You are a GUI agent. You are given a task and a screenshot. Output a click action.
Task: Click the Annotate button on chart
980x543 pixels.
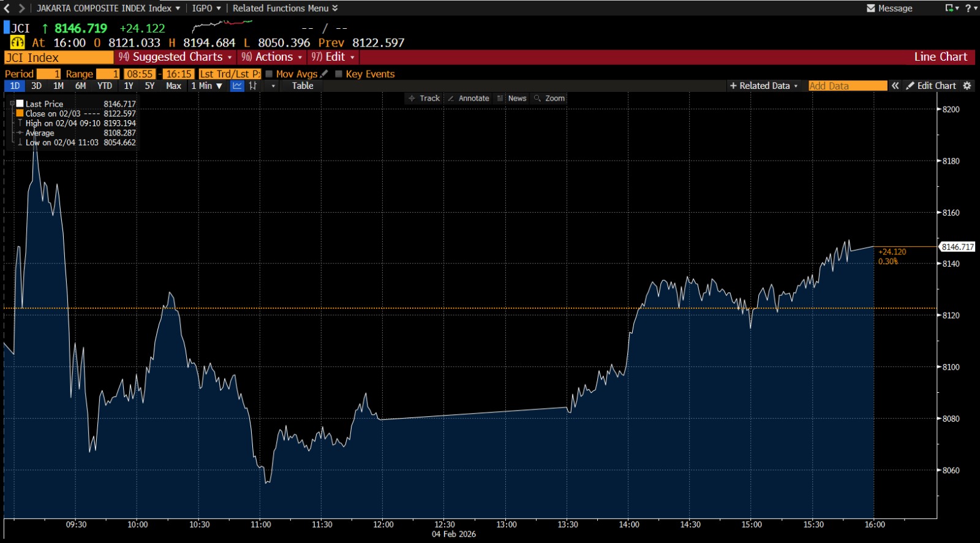pyautogui.click(x=469, y=98)
